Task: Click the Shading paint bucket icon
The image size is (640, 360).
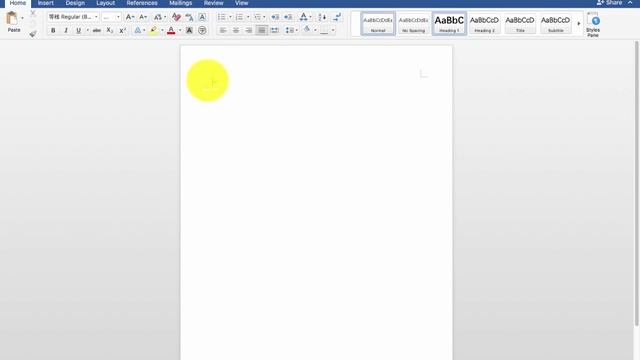Action: (307, 30)
